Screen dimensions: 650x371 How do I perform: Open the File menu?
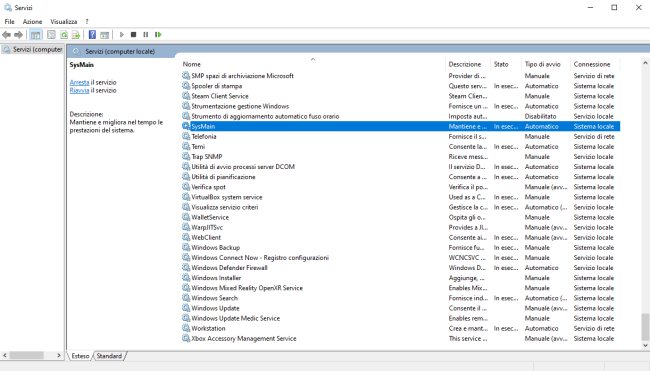tap(9, 22)
